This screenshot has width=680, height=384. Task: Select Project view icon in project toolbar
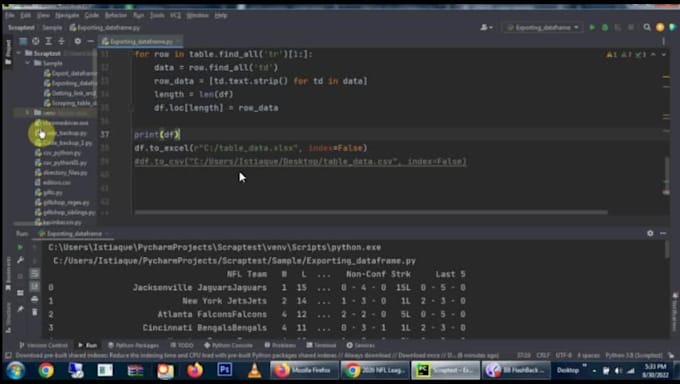coord(23,41)
